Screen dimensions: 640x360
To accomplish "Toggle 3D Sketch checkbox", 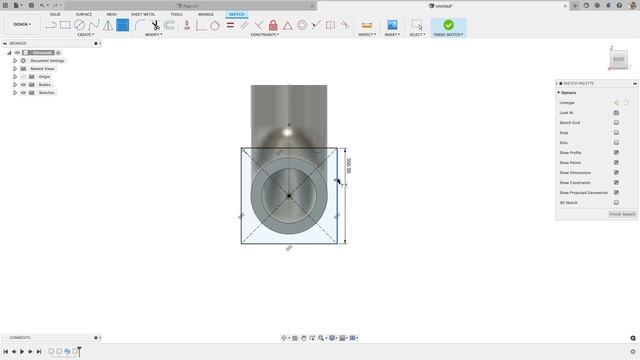I will (616, 202).
